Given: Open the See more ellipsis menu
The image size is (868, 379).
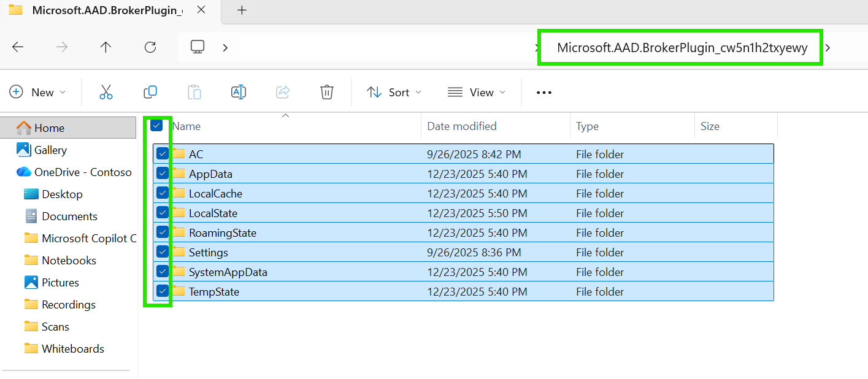Looking at the screenshot, I should tap(544, 93).
